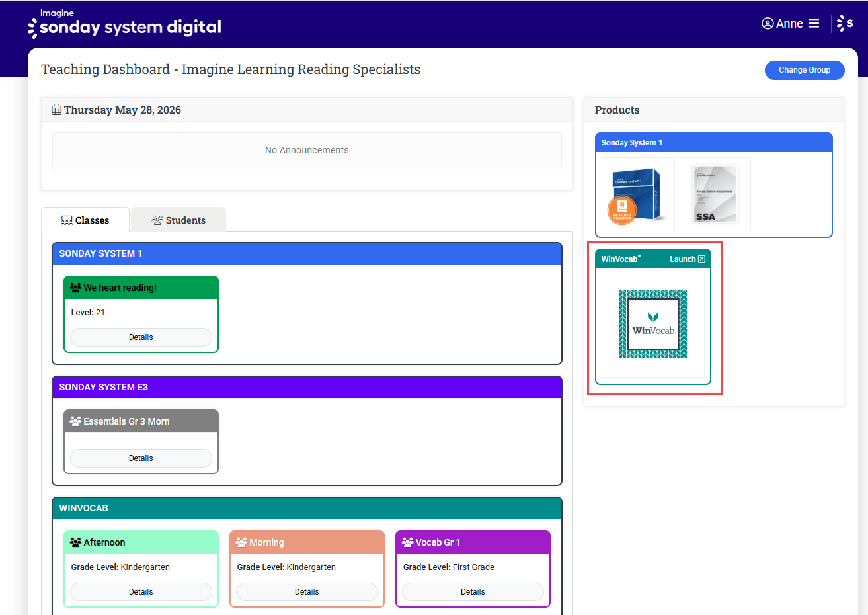Screen dimensions: 868x615
Task: Click the calendar icon beside Thursday May 28
Action: click(56, 110)
